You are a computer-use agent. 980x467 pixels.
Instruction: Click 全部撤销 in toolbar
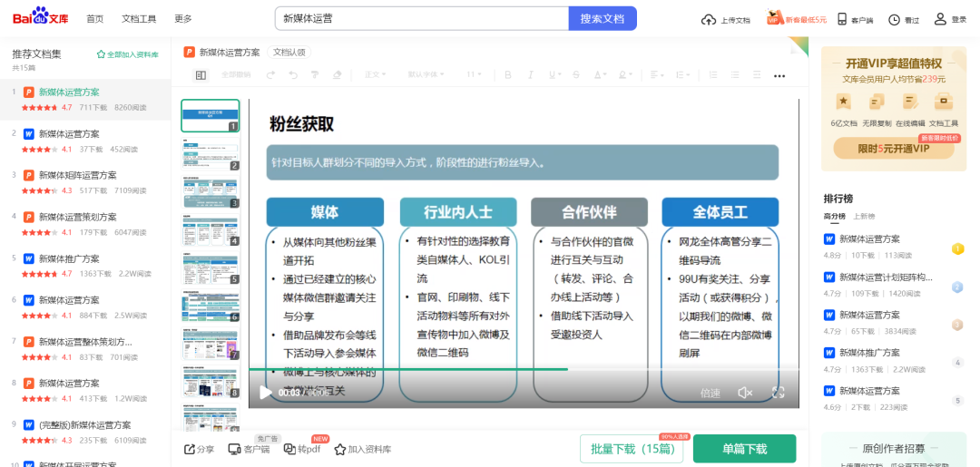coord(236,75)
